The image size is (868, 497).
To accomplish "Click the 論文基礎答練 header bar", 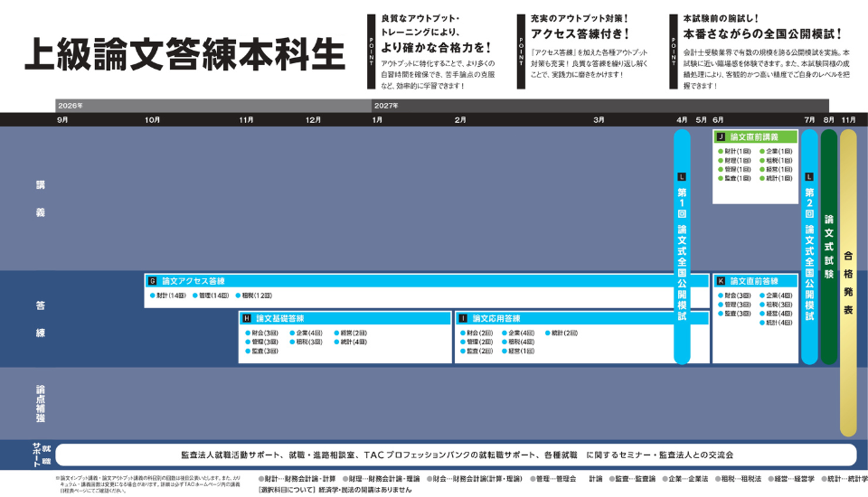I will click(x=345, y=318).
